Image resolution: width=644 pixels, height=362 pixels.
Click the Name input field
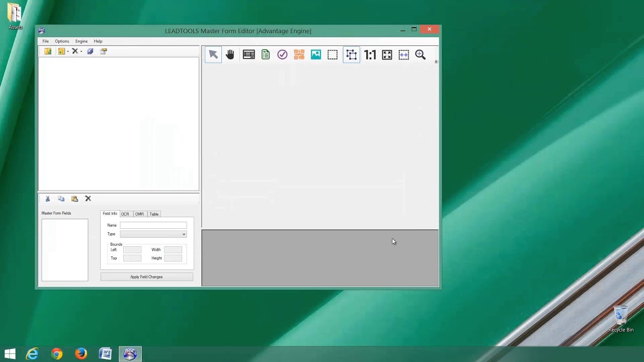[153, 225]
